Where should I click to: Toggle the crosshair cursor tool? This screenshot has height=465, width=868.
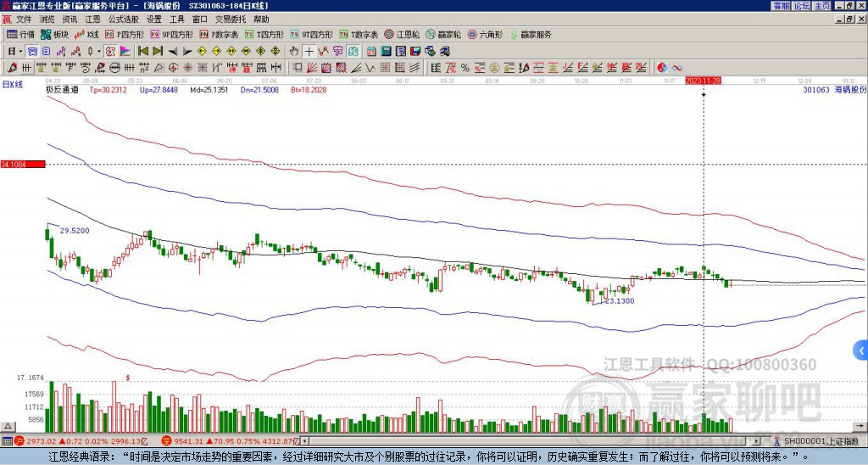click(309, 52)
